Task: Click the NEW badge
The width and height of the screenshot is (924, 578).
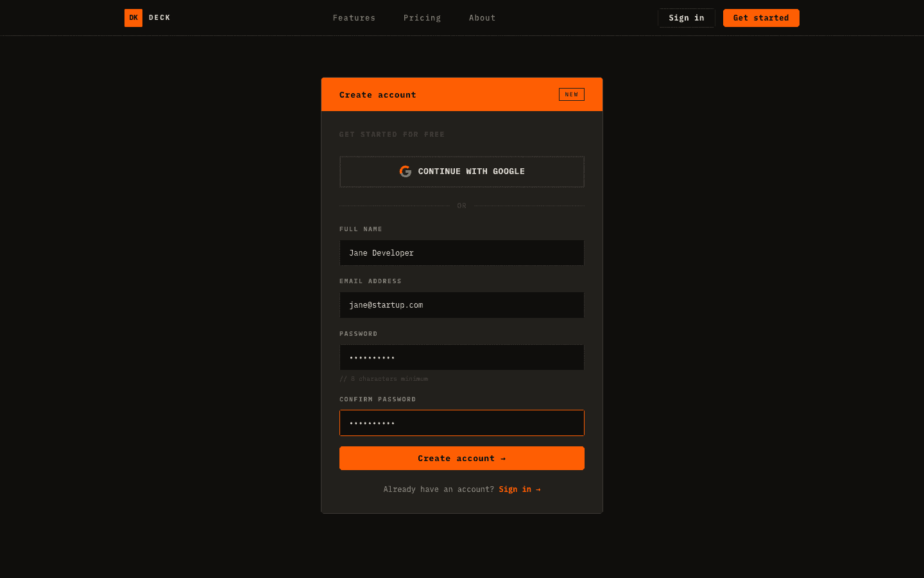Action: point(571,94)
